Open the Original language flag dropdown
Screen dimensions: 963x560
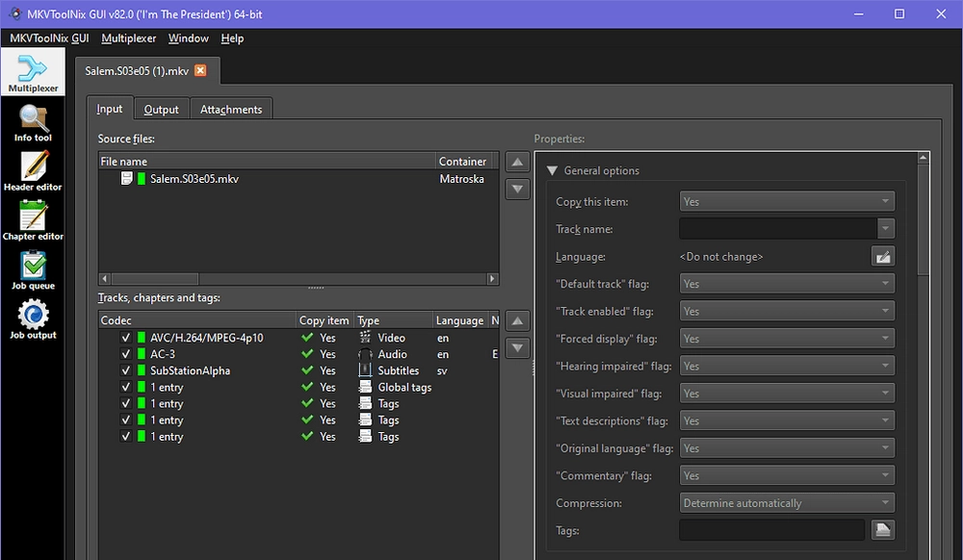[787, 447]
